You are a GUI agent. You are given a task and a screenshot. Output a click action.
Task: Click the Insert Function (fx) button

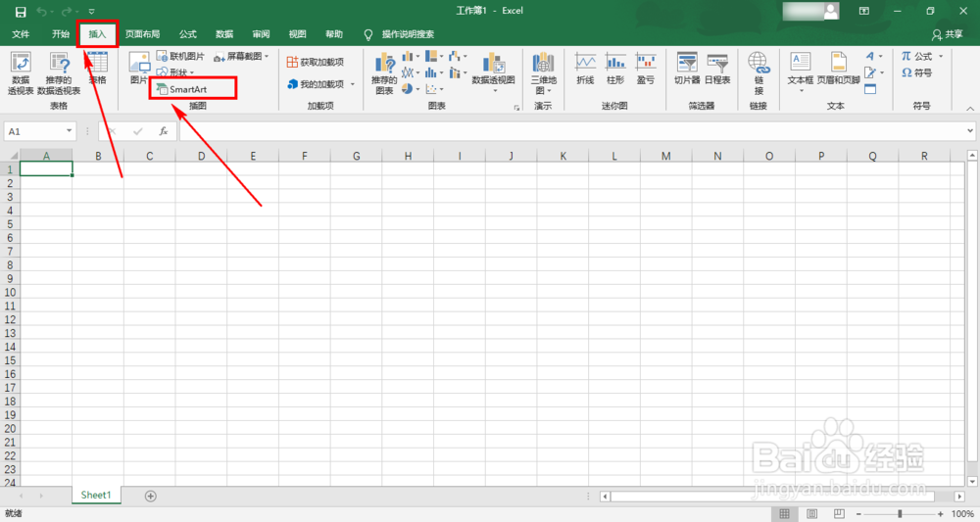pyautogui.click(x=163, y=131)
